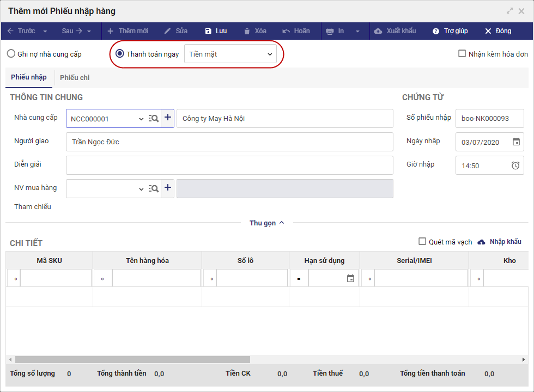
Task: Click the Diễn giải input field
Action: click(x=229, y=165)
